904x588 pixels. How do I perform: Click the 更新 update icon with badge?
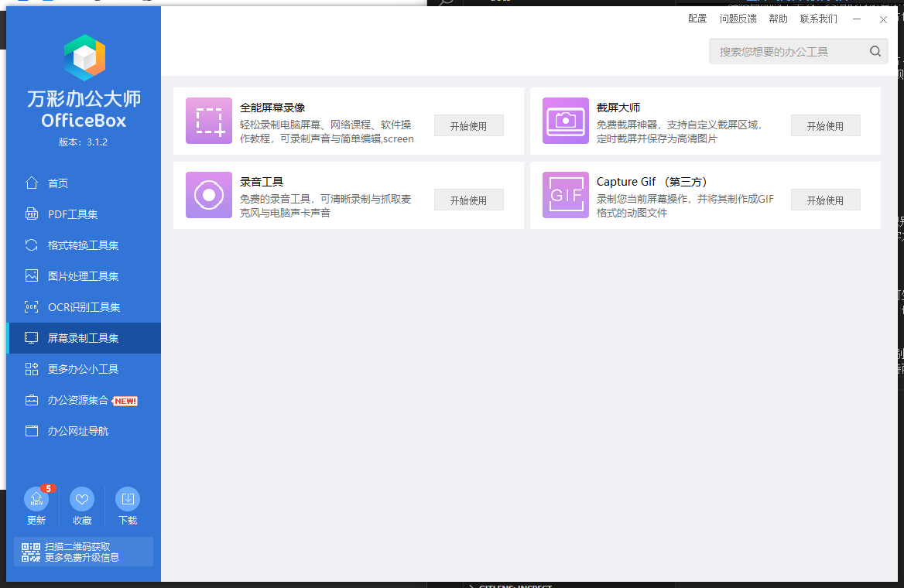(x=36, y=499)
